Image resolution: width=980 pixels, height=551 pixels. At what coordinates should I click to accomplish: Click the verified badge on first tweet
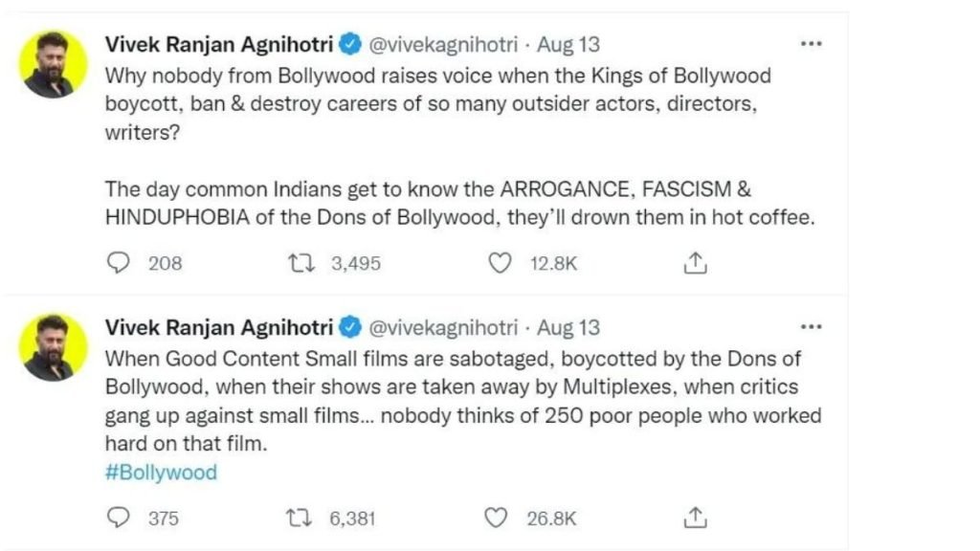[351, 45]
